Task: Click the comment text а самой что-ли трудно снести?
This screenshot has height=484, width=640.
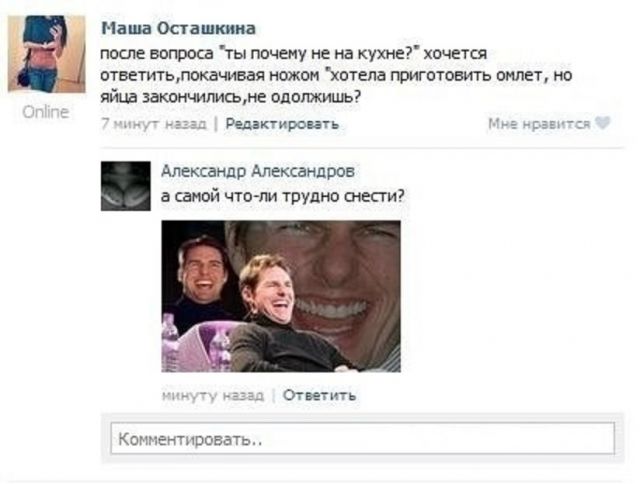Action: (282, 196)
